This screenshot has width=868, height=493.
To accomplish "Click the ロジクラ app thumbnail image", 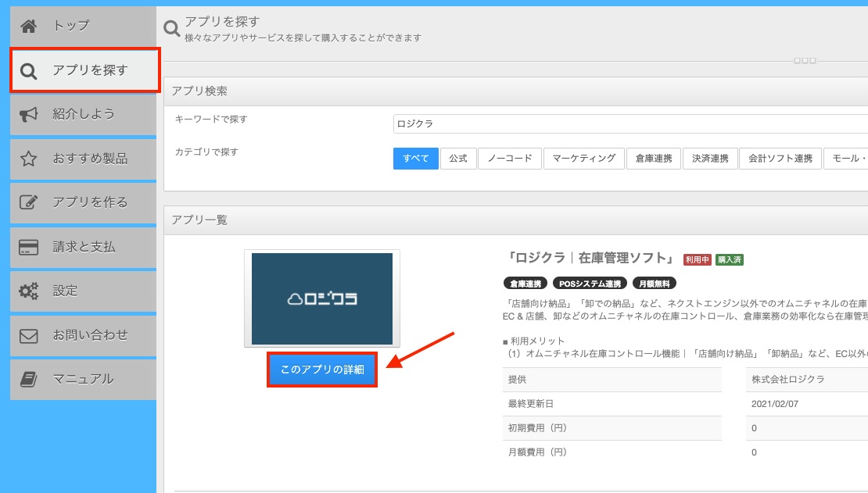I will pos(322,298).
